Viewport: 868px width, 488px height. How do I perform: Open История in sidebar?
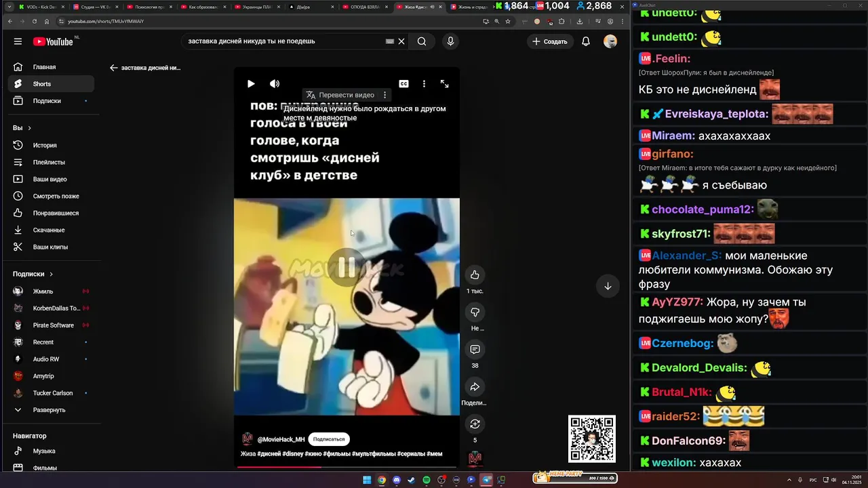click(x=51, y=145)
